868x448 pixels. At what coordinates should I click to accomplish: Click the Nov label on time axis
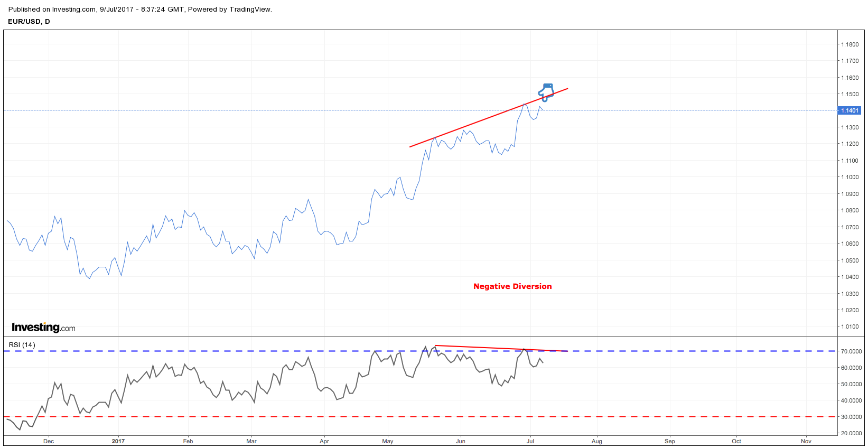pyautogui.click(x=806, y=441)
